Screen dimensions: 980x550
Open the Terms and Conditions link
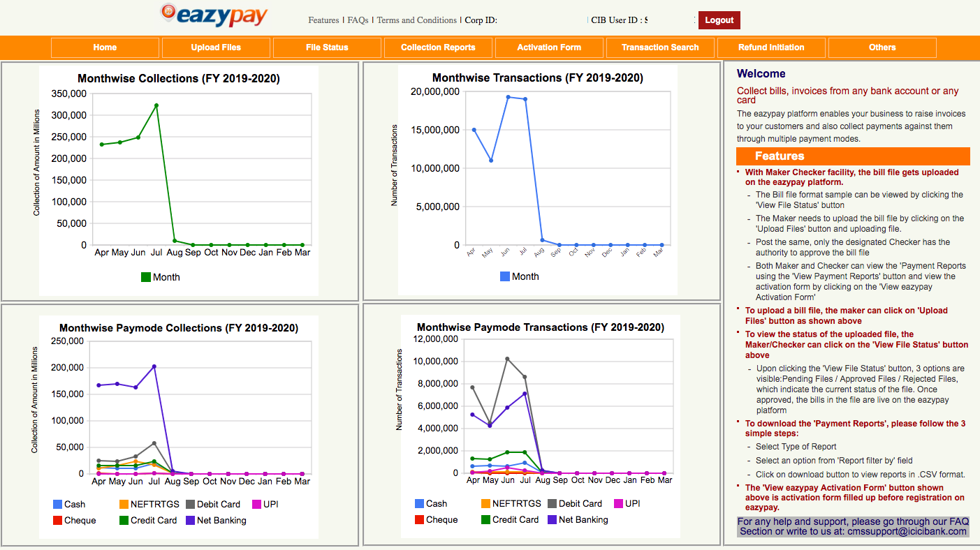416,20
